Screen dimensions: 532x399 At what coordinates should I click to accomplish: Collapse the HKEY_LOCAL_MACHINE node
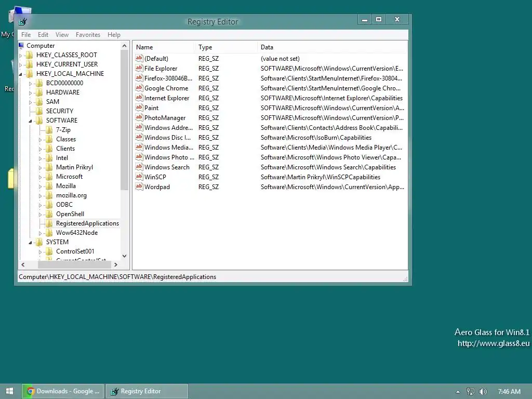click(x=21, y=74)
